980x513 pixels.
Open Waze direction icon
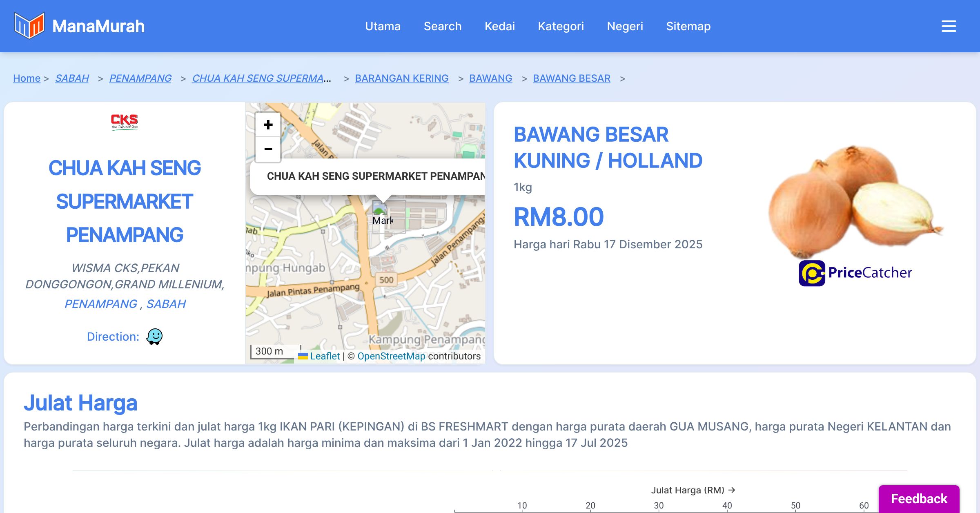tap(154, 337)
